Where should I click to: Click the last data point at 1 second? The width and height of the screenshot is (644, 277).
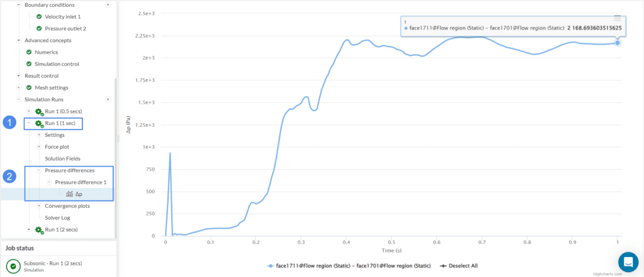pyautogui.click(x=618, y=43)
